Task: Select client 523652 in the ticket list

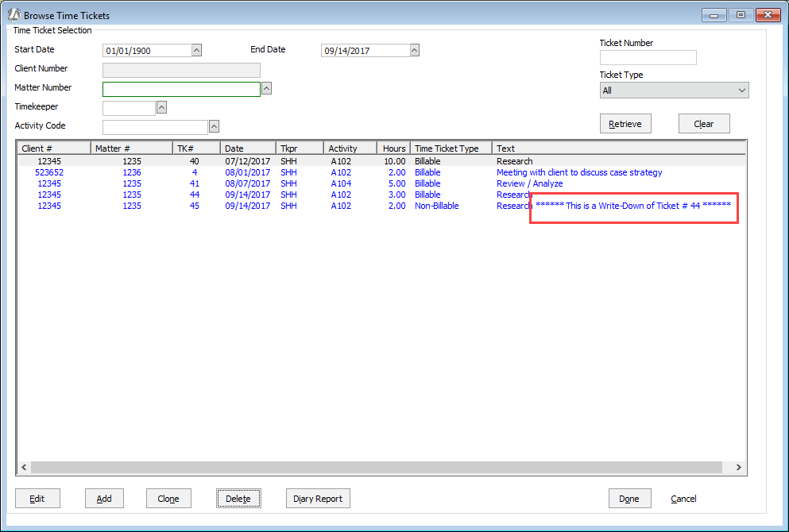Action: click(49, 172)
